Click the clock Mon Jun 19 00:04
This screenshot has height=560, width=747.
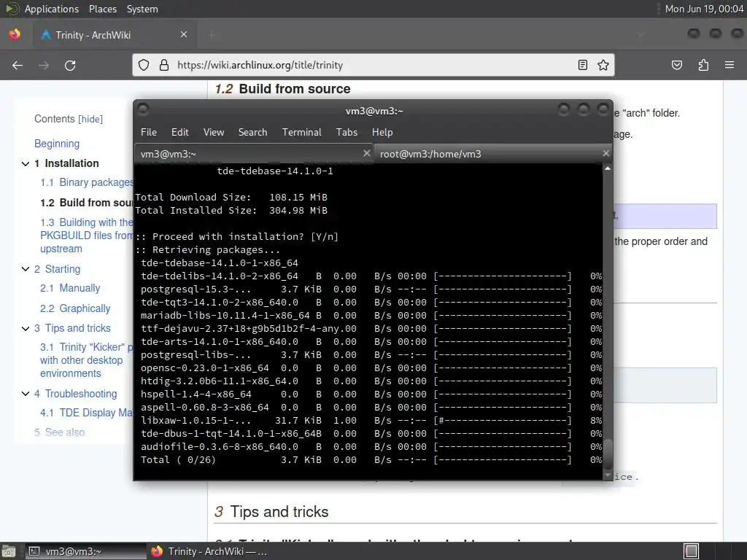coord(704,9)
